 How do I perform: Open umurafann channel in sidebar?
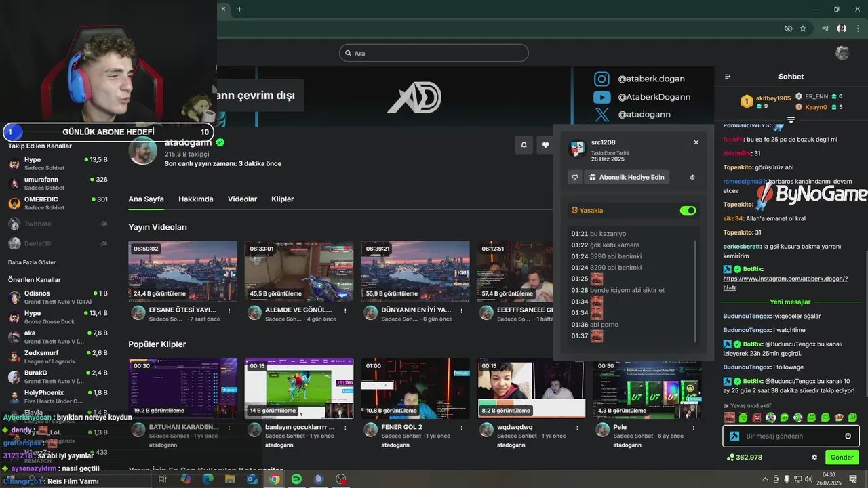pyautogui.click(x=58, y=183)
